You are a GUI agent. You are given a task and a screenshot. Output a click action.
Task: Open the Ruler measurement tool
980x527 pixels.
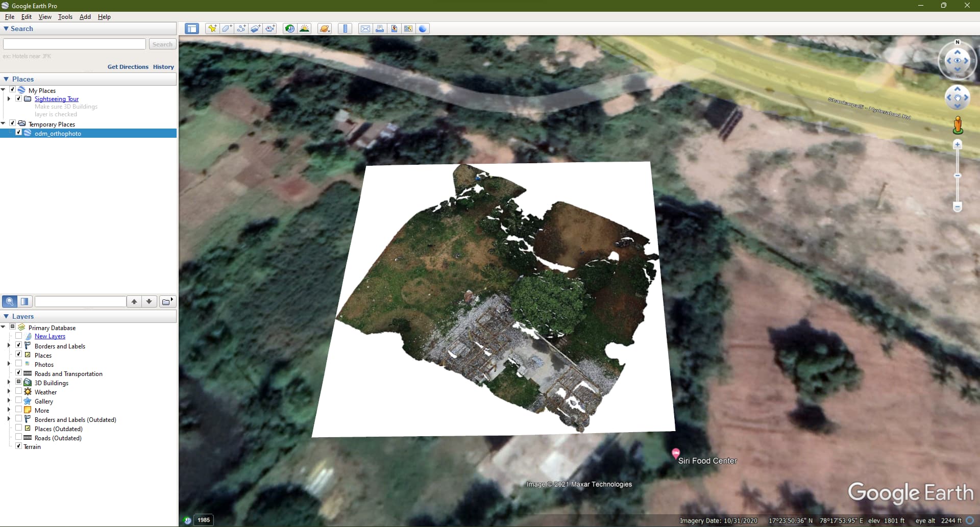coord(345,29)
